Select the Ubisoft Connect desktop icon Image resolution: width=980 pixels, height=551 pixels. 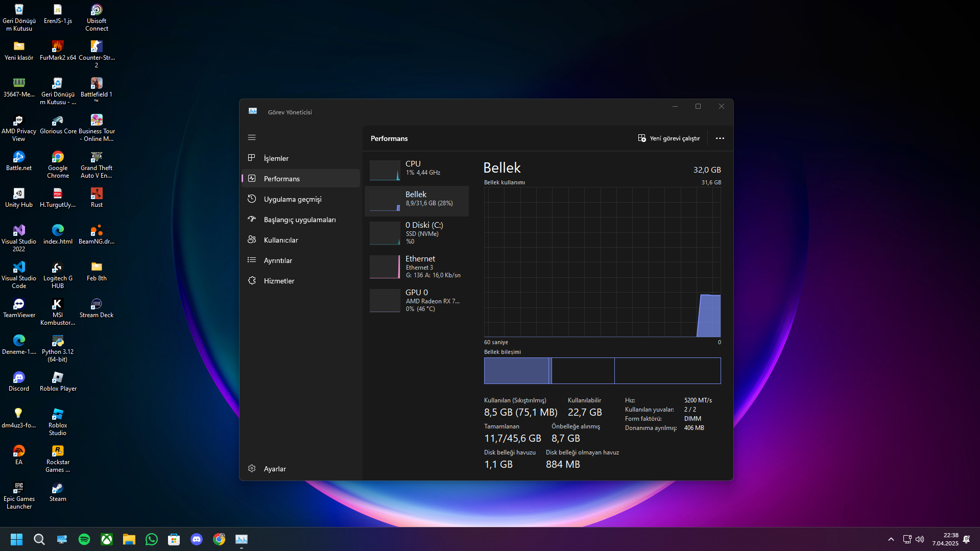(97, 18)
